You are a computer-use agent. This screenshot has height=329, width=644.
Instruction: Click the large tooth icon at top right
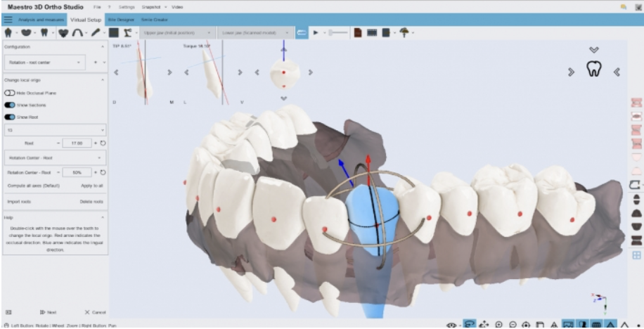(x=594, y=70)
